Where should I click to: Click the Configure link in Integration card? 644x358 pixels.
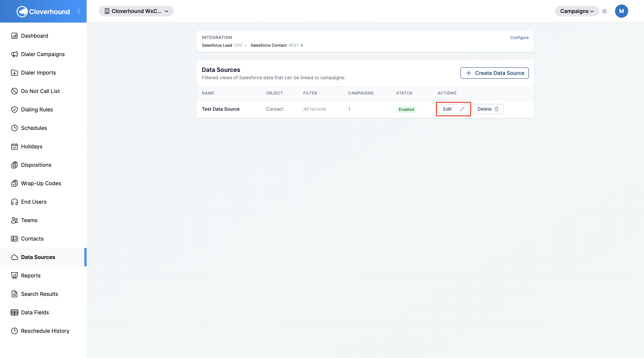pyautogui.click(x=519, y=37)
